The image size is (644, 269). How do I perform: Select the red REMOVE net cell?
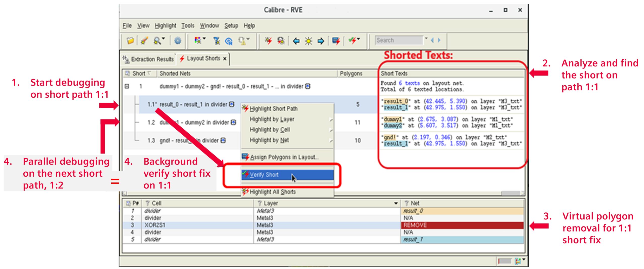(462, 225)
